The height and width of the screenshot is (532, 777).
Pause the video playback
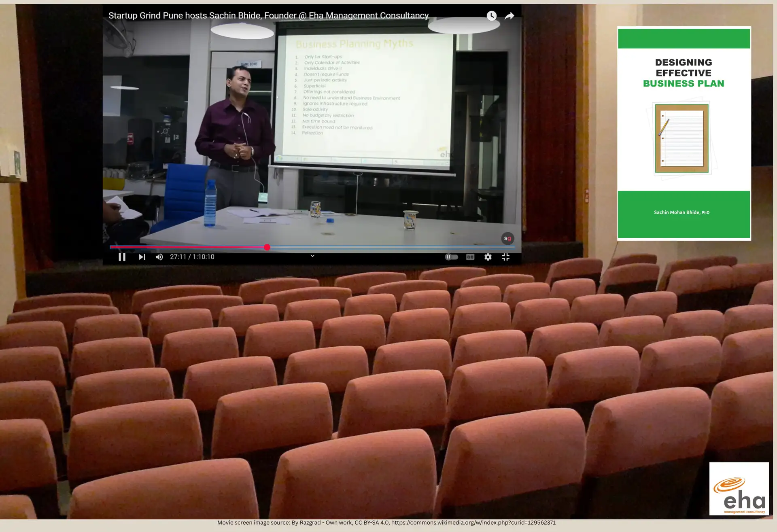[122, 257]
